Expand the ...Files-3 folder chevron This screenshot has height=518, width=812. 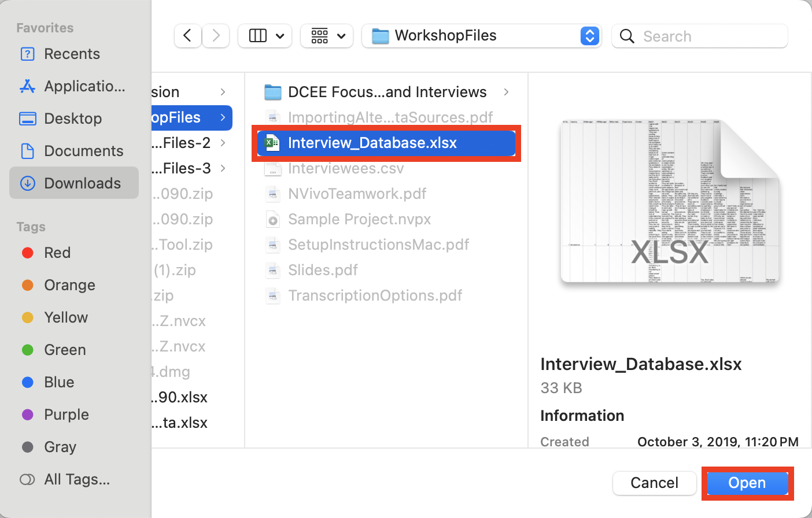pyautogui.click(x=223, y=168)
